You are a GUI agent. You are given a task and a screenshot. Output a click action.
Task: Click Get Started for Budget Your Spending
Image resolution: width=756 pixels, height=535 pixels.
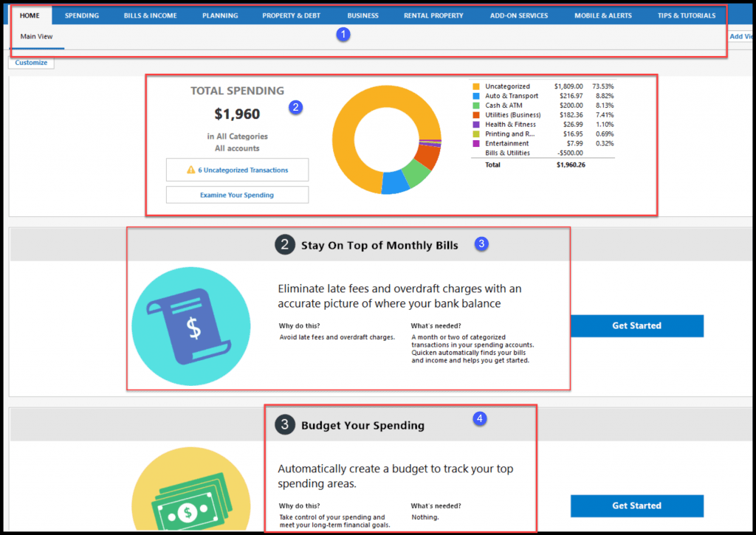pyautogui.click(x=637, y=505)
